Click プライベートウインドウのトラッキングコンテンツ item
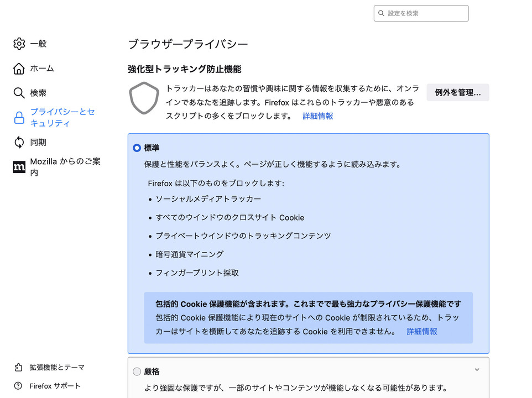 (x=243, y=236)
